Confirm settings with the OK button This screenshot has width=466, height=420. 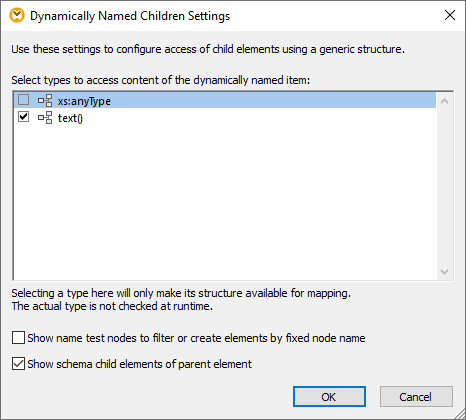coord(329,397)
